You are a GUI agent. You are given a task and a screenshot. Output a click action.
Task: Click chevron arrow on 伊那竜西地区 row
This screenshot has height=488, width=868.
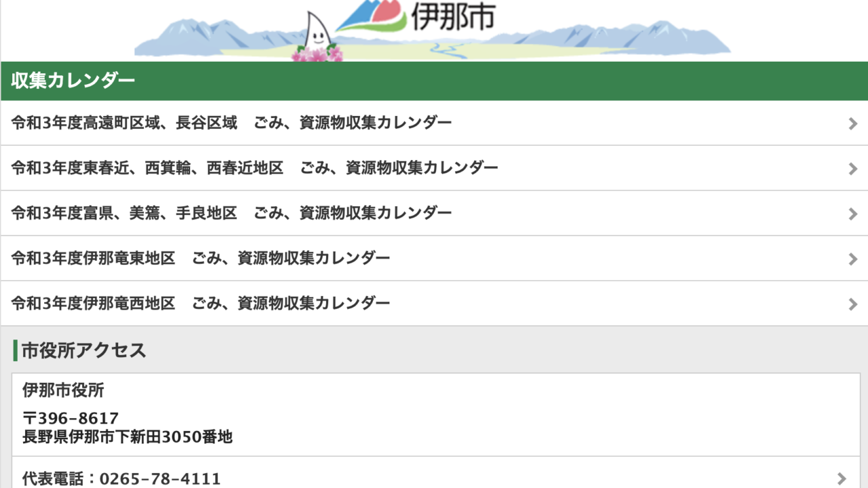click(x=853, y=304)
